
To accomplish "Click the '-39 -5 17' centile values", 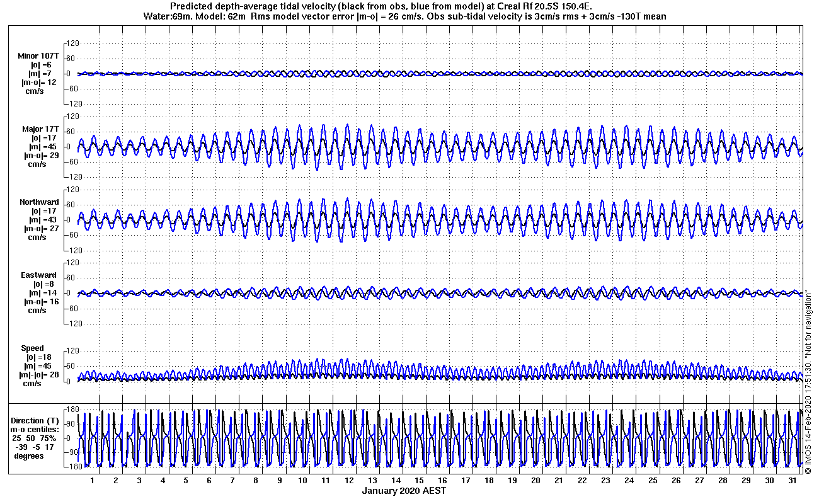I will click(35, 447).
